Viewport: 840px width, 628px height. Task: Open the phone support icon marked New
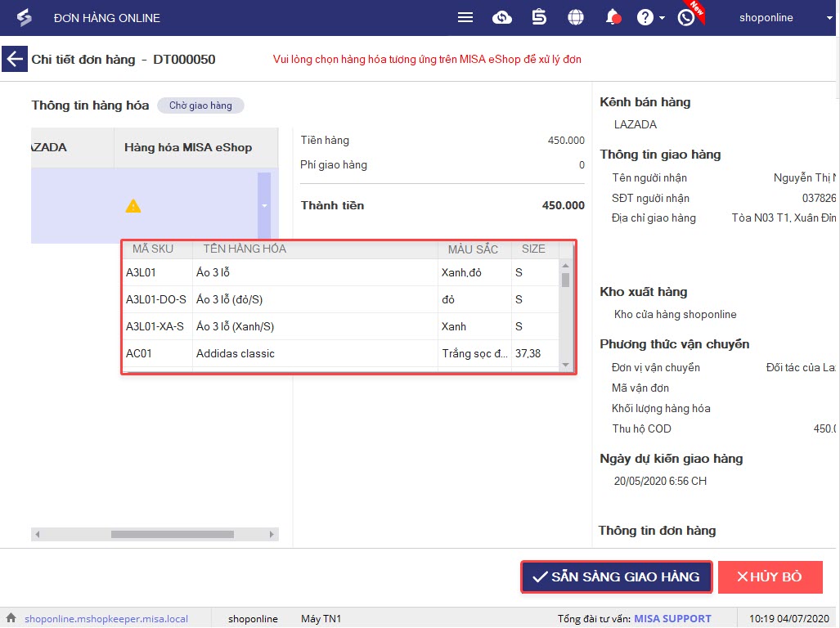tap(685, 18)
